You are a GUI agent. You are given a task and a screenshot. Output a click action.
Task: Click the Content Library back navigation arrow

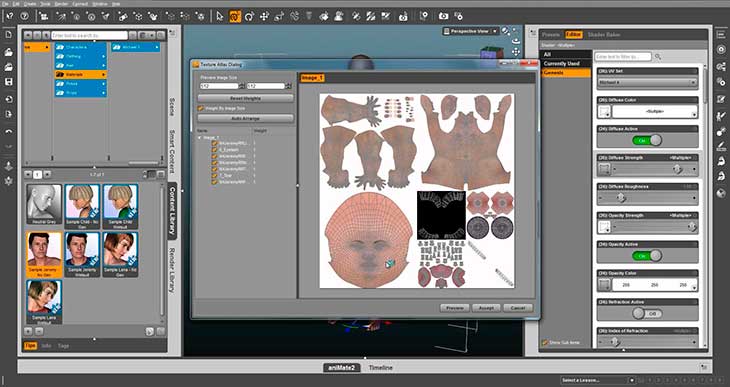coord(28,35)
